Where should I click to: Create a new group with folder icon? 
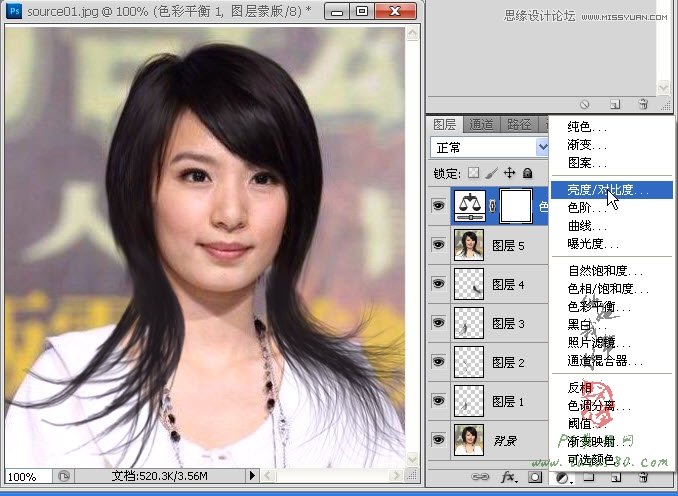(x=588, y=477)
